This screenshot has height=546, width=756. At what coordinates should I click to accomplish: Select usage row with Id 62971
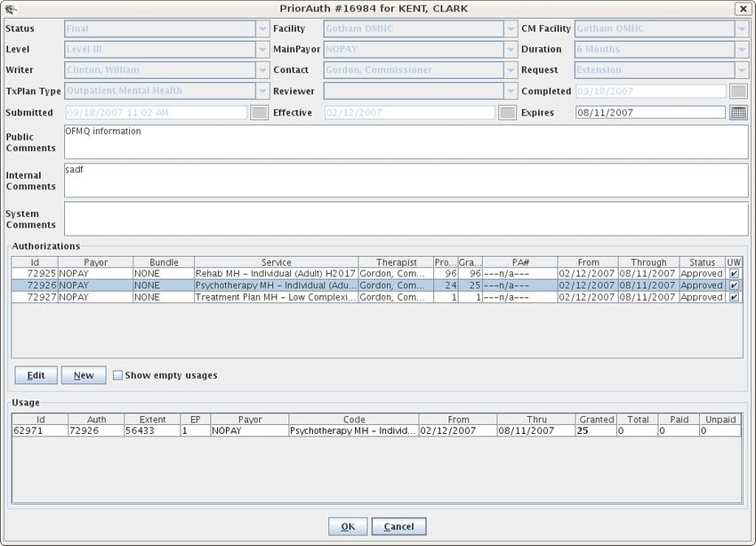point(376,430)
